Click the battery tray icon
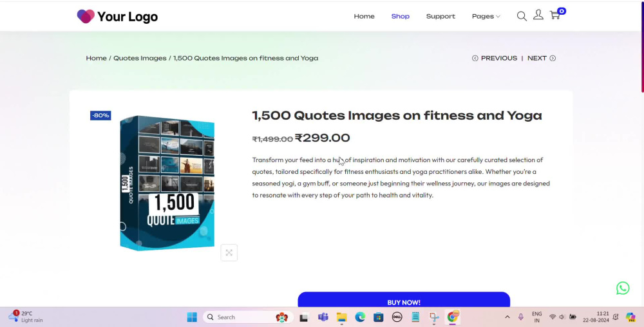This screenshot has height=327, width=644. point(573,317)
